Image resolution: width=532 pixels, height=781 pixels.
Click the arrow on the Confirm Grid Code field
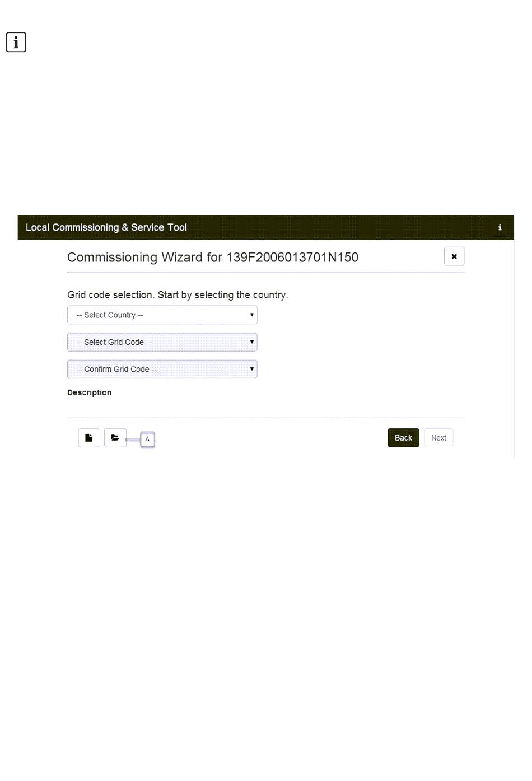click(252, 368)
